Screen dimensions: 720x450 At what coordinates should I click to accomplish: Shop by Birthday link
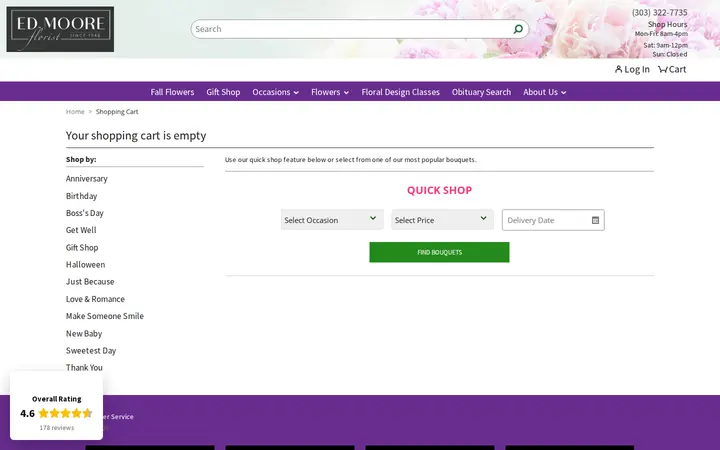tap(81, 196)
